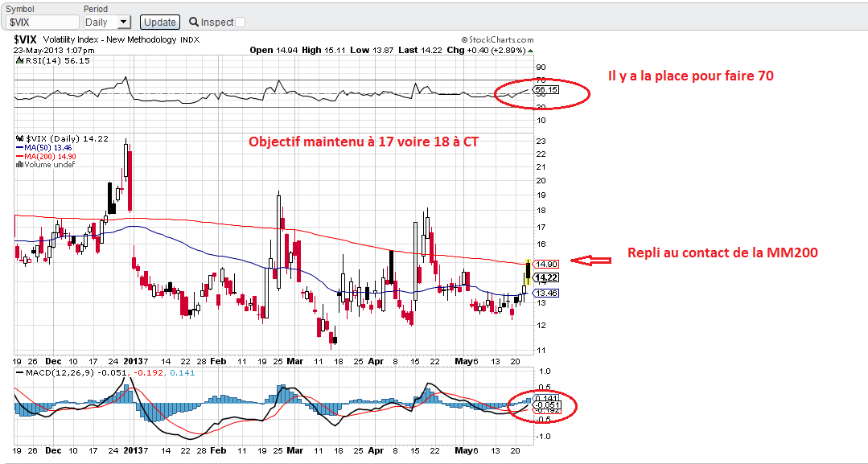The height and width of the screenshot is (464, 868).
Task: Click the 14.90 MA200 price tag
Action: [x=546, y=264]
